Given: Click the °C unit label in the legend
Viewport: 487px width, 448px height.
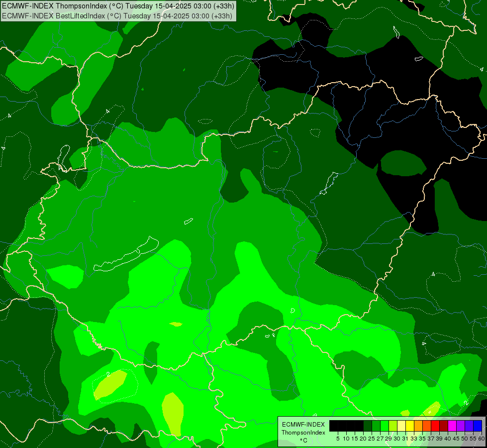Looking at the screenshot, I should pyautogui.click(x=303, y=441).
